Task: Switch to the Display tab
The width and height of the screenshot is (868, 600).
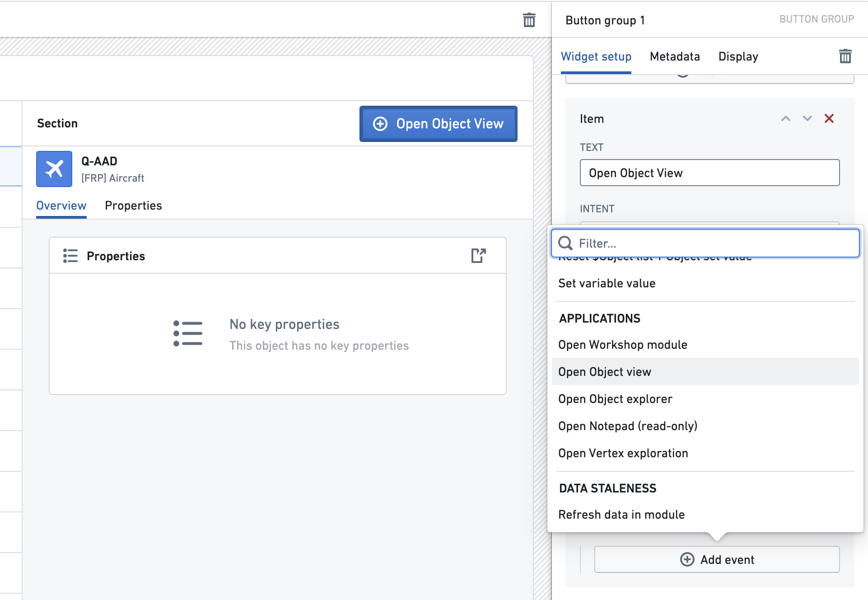Action: [x=738, y=56]
